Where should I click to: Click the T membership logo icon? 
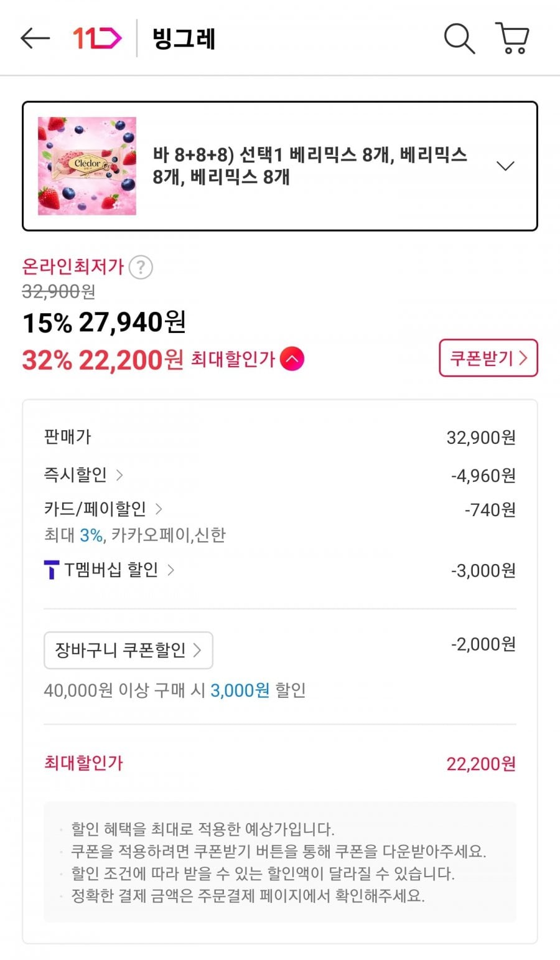[x=52, y=570]
